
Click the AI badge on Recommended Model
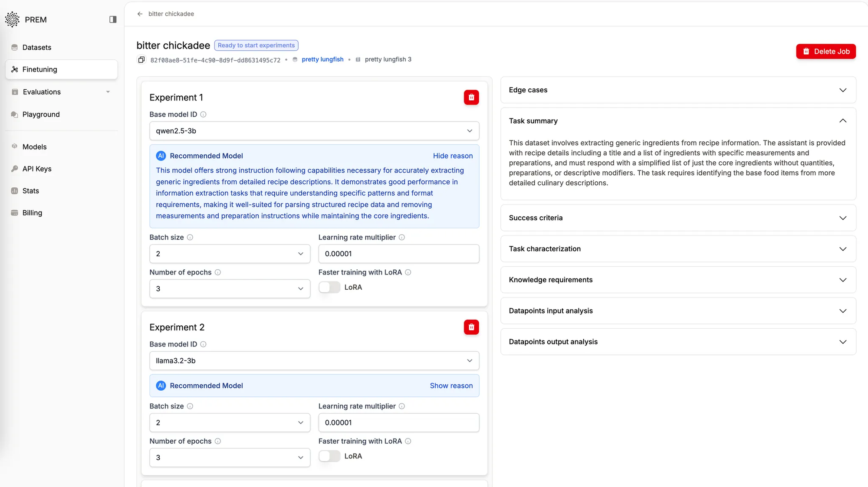tap(161, 155)
